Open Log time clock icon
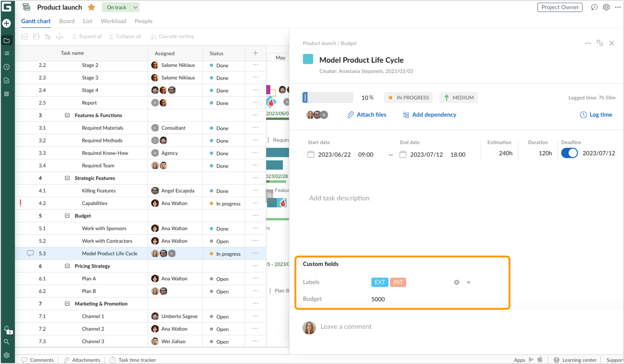Screen dimensions: 624x364 (583, 115)
